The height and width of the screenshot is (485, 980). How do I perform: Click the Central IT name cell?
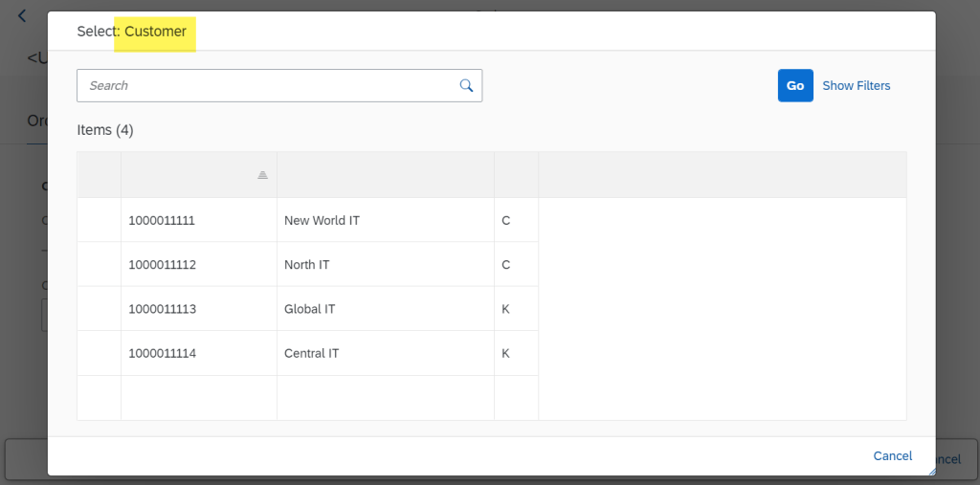[x=311, y=353]
